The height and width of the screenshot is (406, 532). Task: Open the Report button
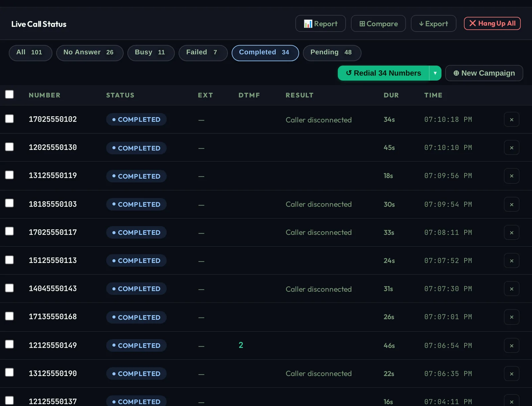click(321, 24)
